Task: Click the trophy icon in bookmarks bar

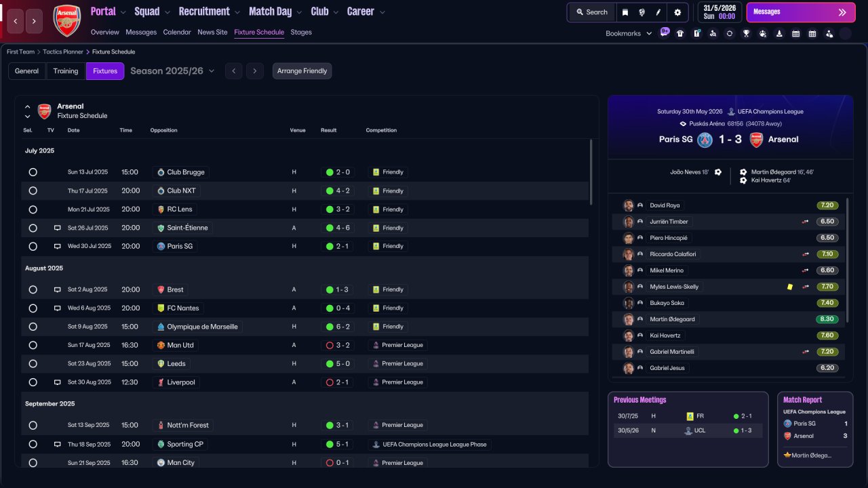Action: (746, 33)
